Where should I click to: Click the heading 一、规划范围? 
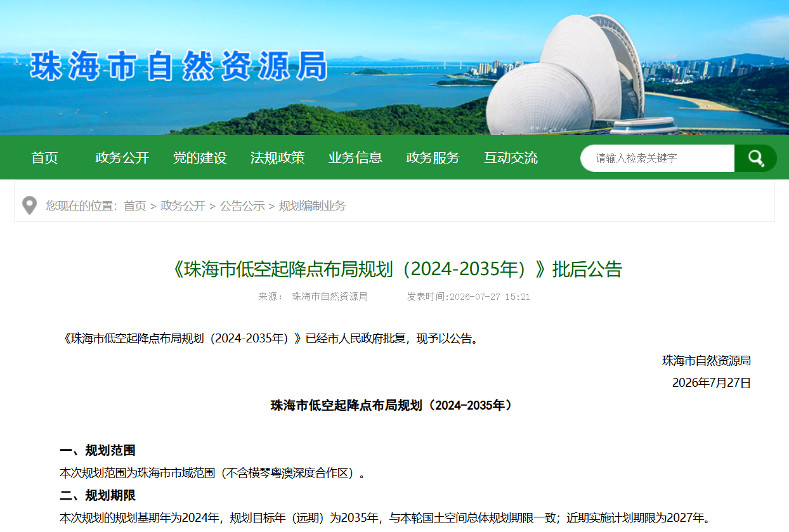(98, 451)
